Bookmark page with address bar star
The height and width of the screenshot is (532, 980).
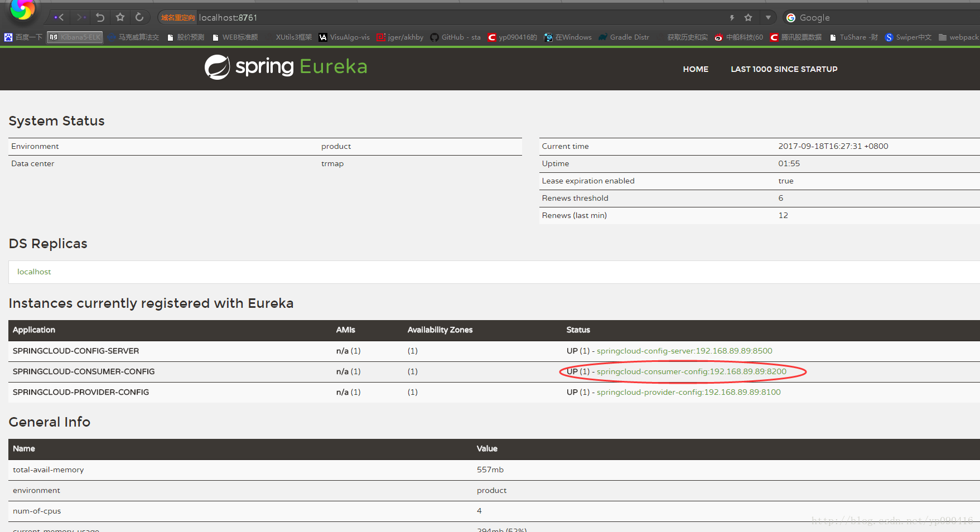click(x=749, y=18)
